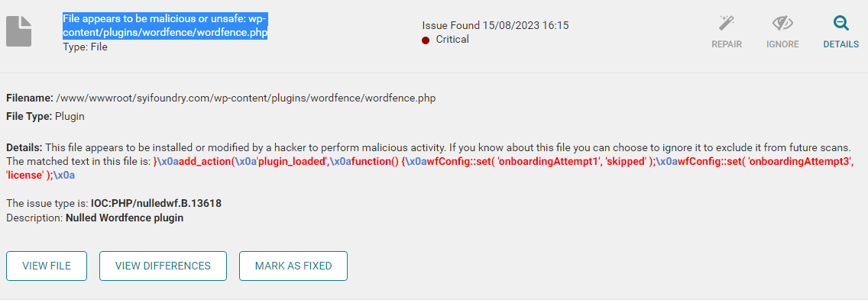Image resolution: width=868 pixels, height=300 pixels.
Task: Click the REPAIR text label
Action: [x=727, y=44]
